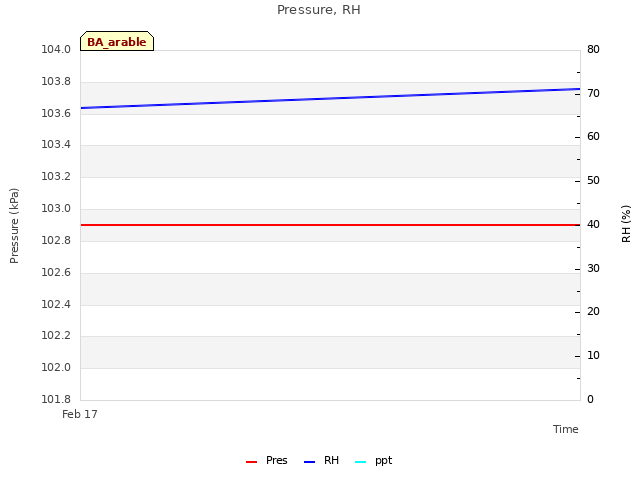Toggle the Pres series in legend
The height and width of the screenshot is (480, 640).
267,461
